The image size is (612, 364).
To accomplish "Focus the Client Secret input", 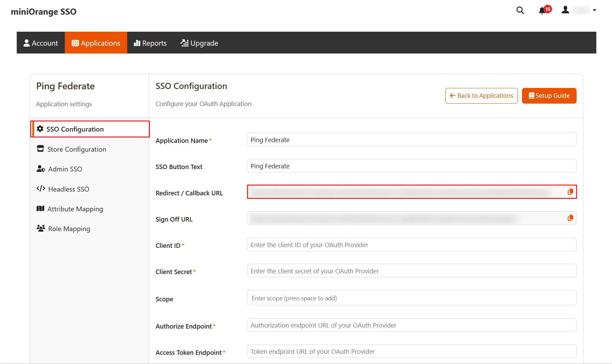I will coord(412,271).
